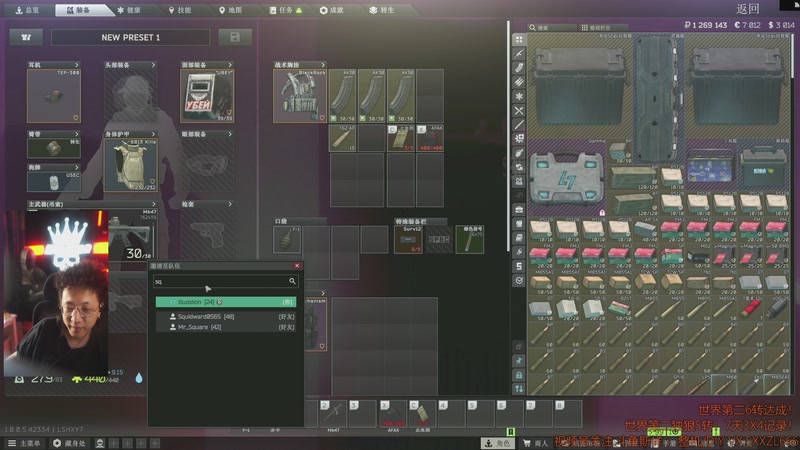
Task: Select the USEC dogtag item
Action: click(54, 182)
